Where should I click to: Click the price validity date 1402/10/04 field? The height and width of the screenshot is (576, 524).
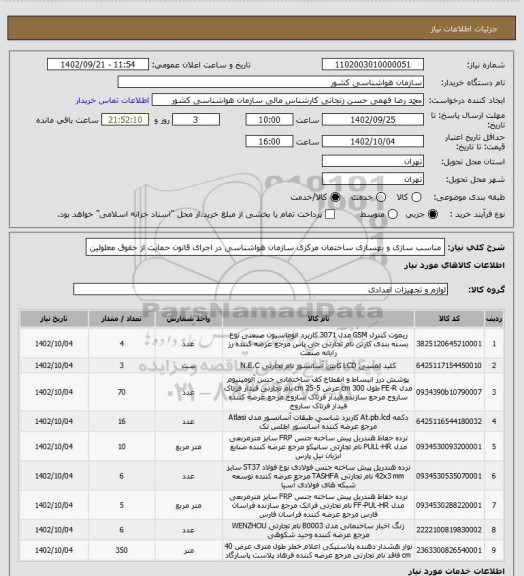373,141
